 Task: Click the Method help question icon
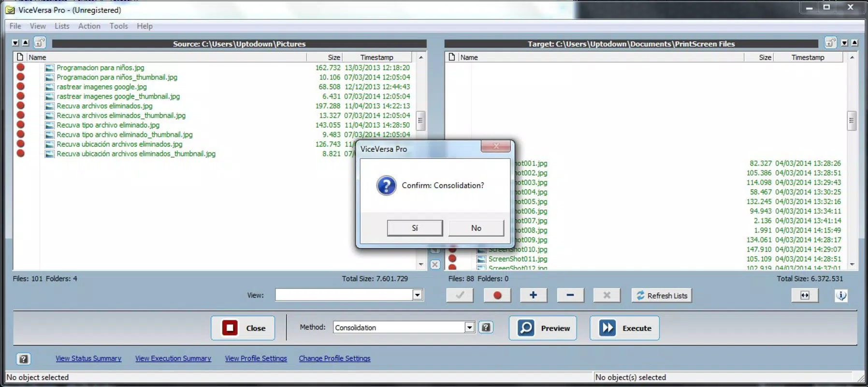[x=486, y=327]
